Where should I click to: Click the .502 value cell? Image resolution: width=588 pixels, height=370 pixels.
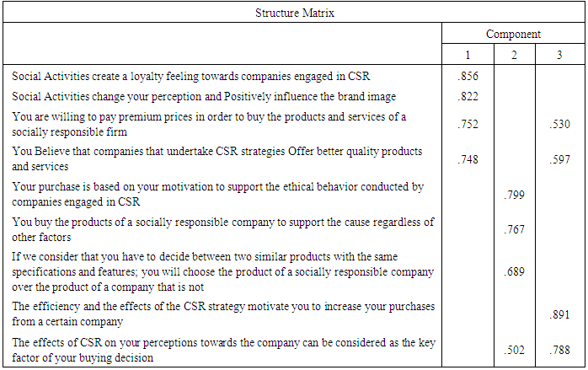pos(514,350)
